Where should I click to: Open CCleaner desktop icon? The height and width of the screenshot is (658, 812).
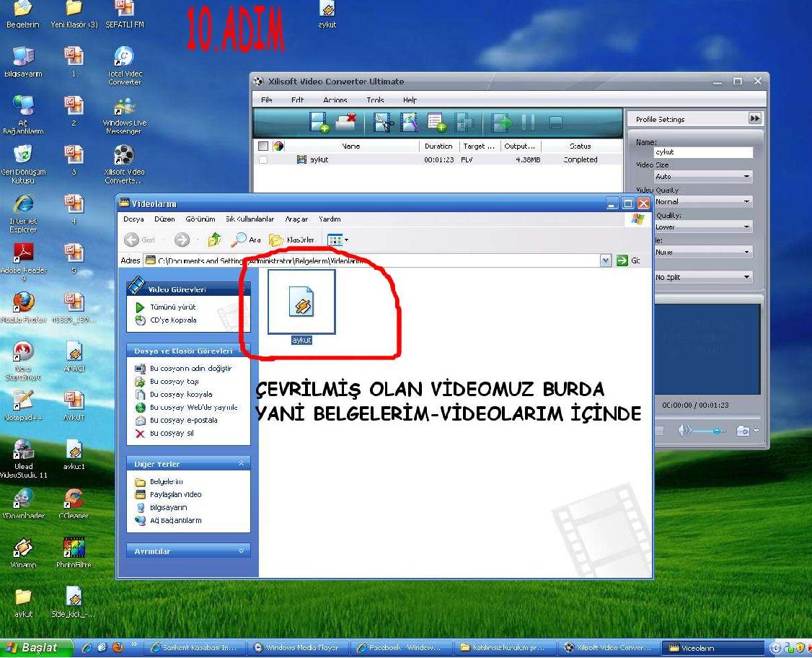coord(74,504)
